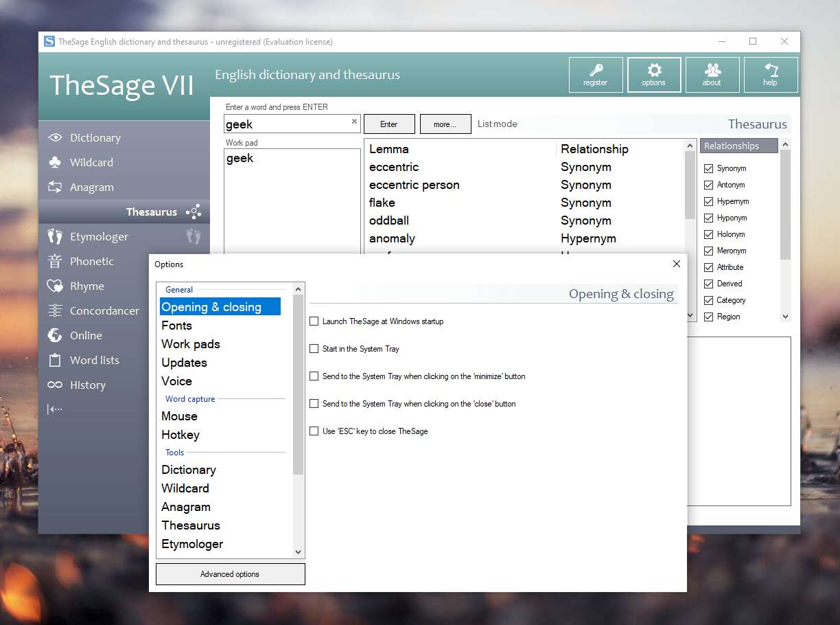Image resolution: width=840 pixels, height=625 pixels.
Task: Uncheck the Hyponym relationship
Action: pyautogui.click(x=709, y=218)
